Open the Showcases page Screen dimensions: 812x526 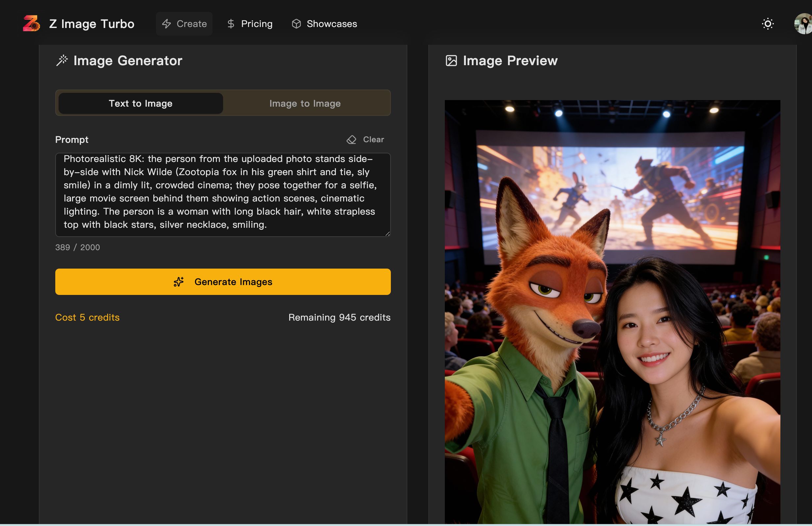331,24
